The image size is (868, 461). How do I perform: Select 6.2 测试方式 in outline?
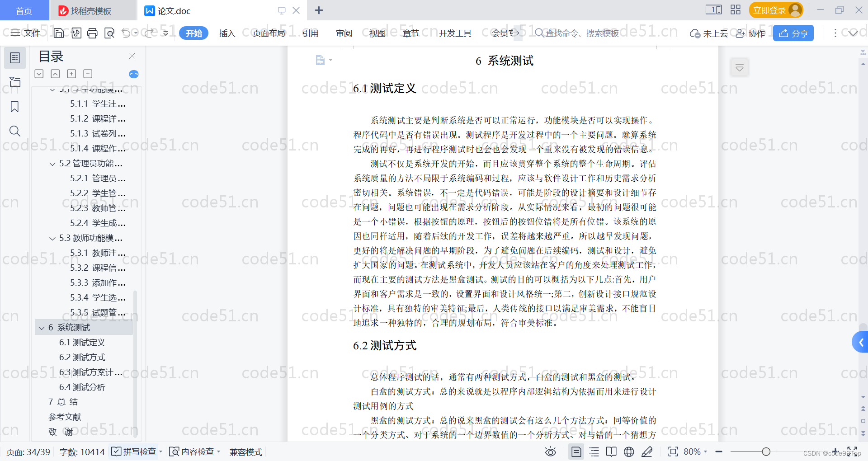[x=82, y=357]
